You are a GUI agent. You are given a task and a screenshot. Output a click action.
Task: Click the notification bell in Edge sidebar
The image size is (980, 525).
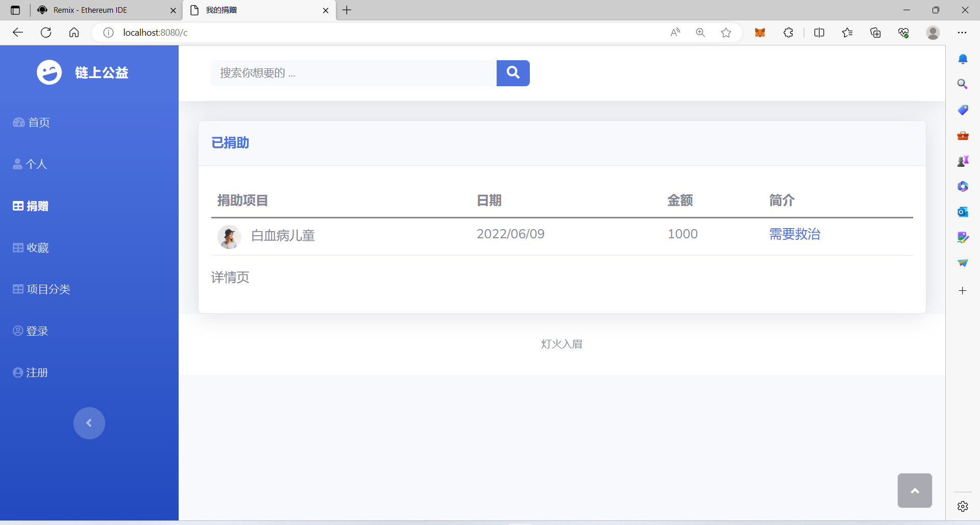(963, 59)
